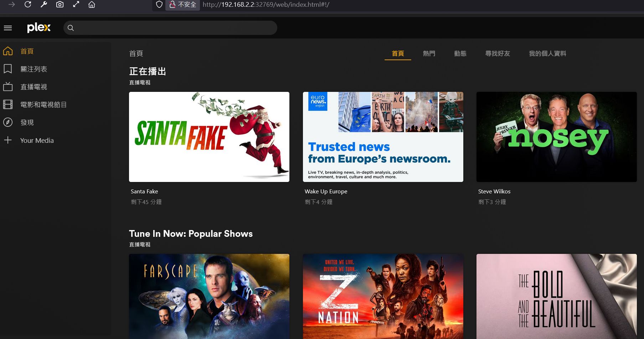
Task: Open the Farscape show thumbnail
Action: coord(209,296)
